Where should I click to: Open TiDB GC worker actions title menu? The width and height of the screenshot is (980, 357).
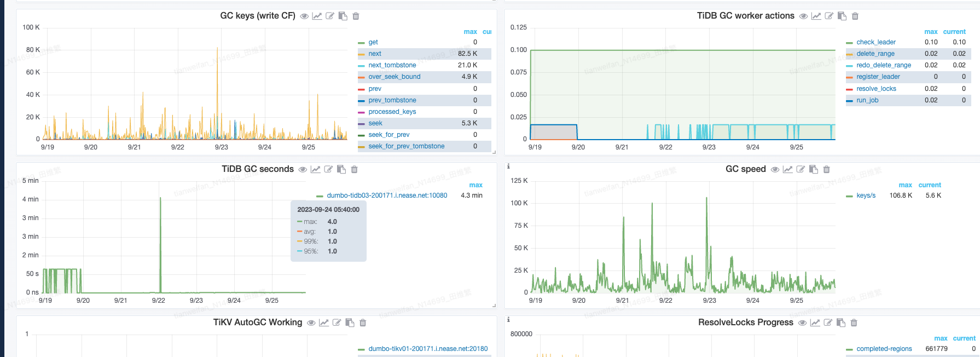(745, 16)
